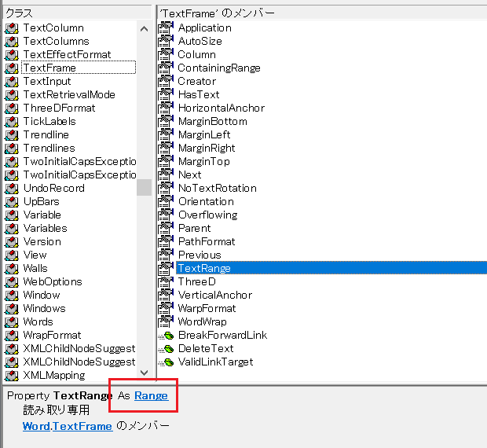Select the UpBars class
This screenshot has height=448, width=487.
pos(42,202)
